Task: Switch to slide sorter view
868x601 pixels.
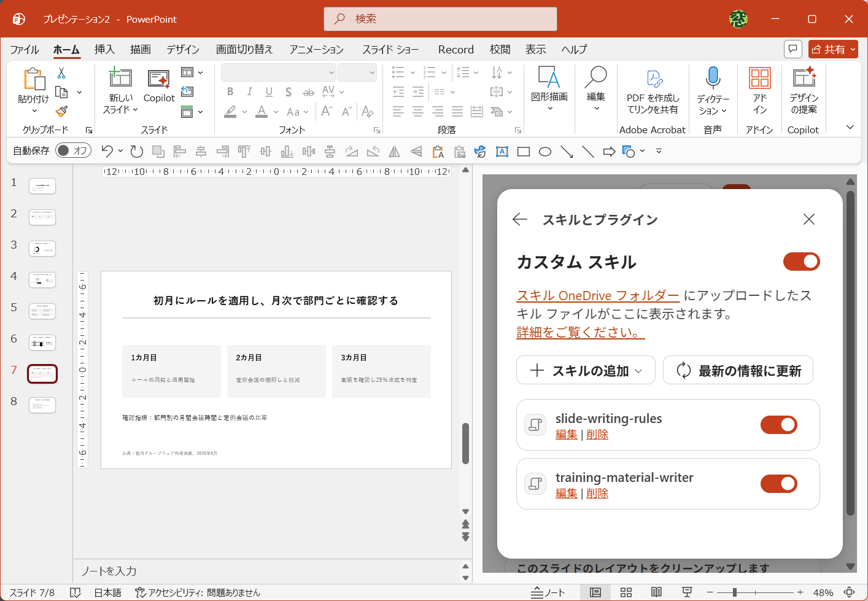Action: point(626,592)
